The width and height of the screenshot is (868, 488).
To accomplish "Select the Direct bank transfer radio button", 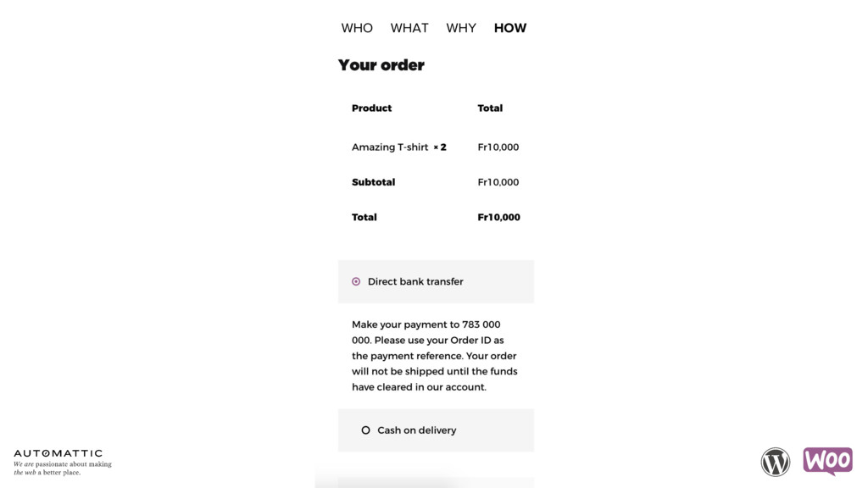I will [x=356, y=281].
